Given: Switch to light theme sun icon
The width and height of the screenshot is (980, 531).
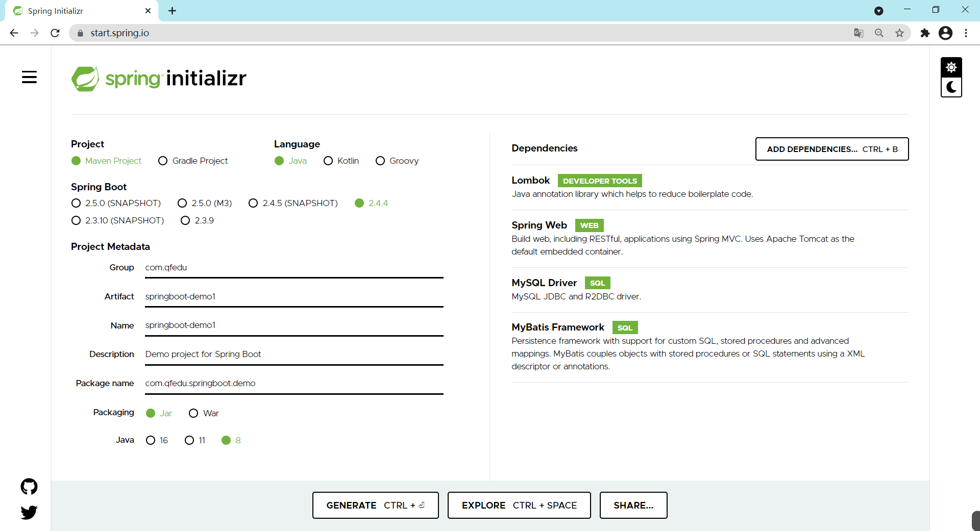Looking at the screenshot, I should pyautogui.click(x=951, y=67).
